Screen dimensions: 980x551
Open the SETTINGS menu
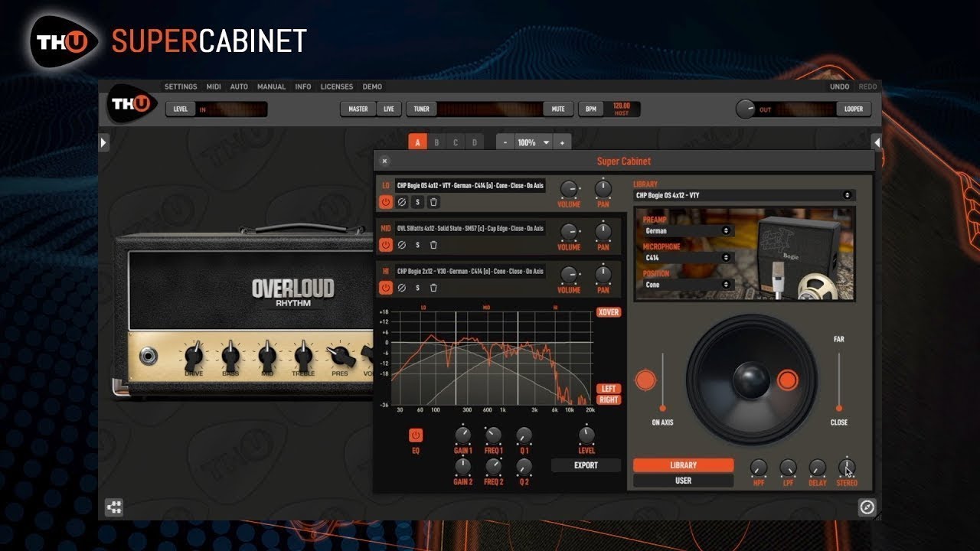point(181,87)
